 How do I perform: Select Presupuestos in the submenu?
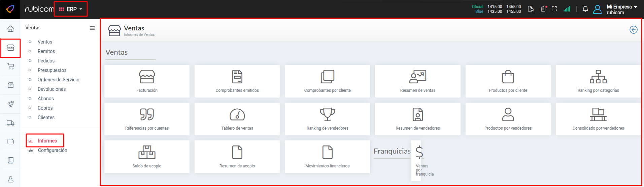point(52,70)
